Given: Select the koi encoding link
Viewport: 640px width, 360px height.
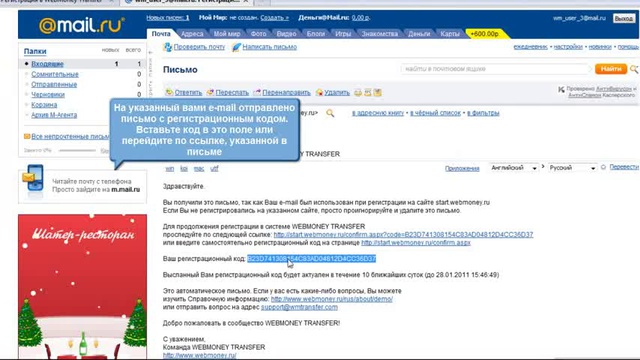Looking at the screenshot, I should (x=184, y=169).
